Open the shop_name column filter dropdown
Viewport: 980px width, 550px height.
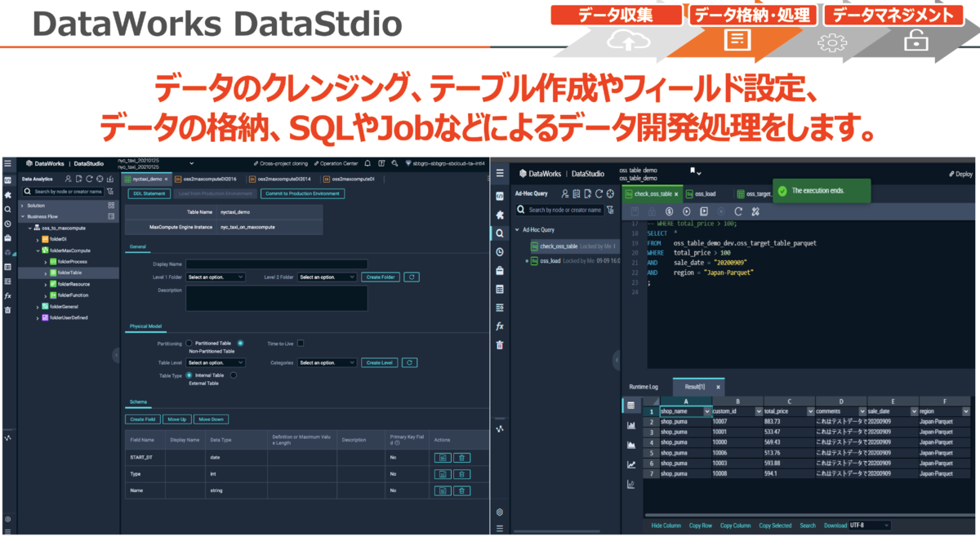pos(708,412)
